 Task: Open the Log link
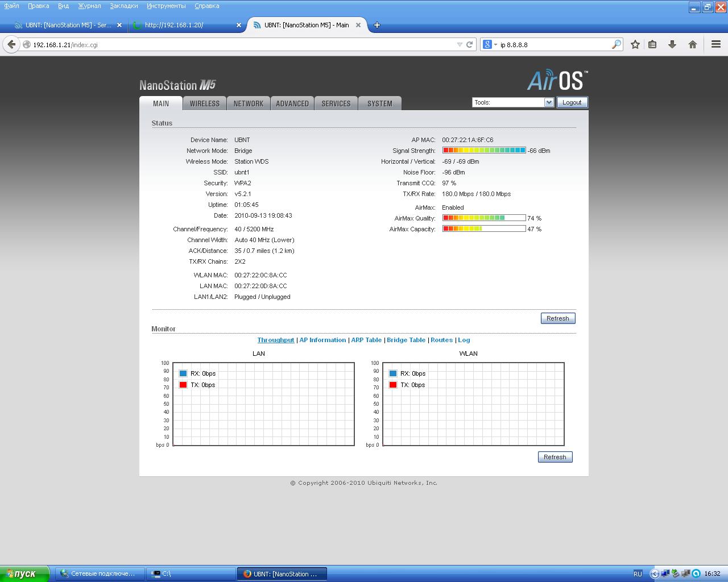pyautogui.click(x=464, y=340)
